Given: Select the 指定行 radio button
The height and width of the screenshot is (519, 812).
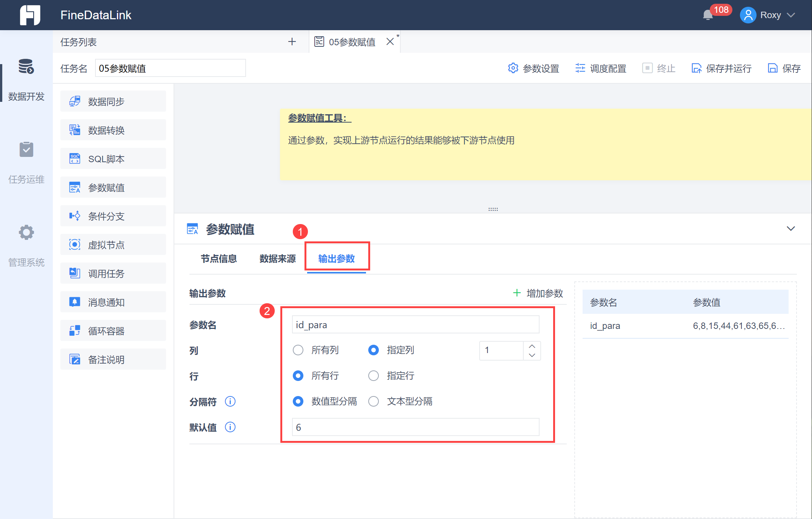Looking at the screenshot, I should click(374, 376).
